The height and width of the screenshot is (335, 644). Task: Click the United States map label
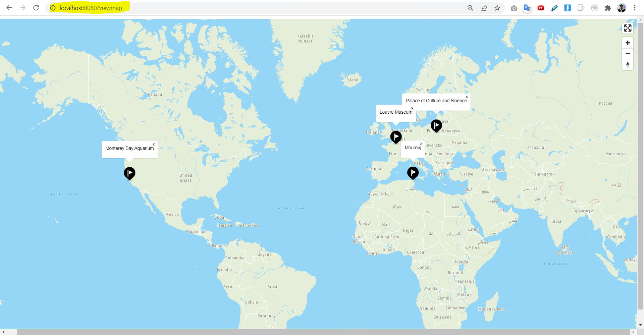click(x=186, y=178)
